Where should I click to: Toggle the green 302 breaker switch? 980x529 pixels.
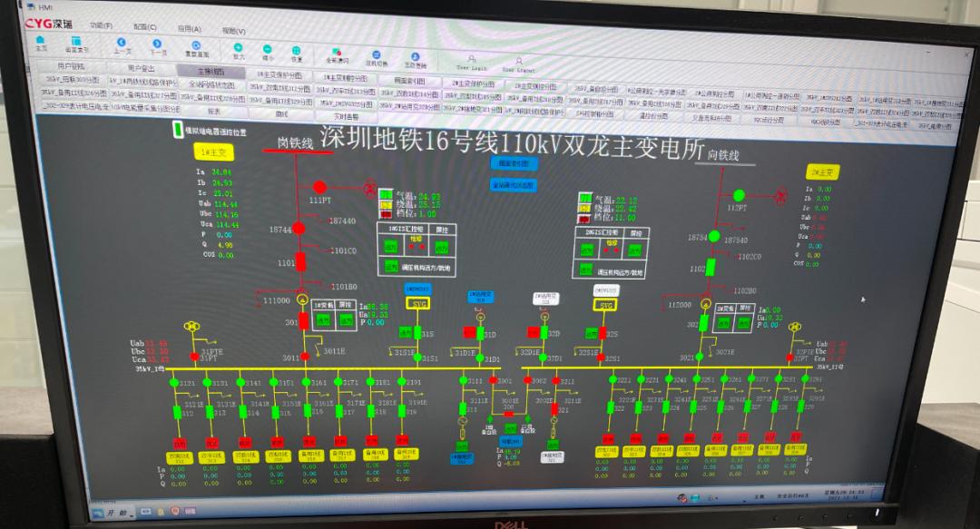tap(706, 323)
